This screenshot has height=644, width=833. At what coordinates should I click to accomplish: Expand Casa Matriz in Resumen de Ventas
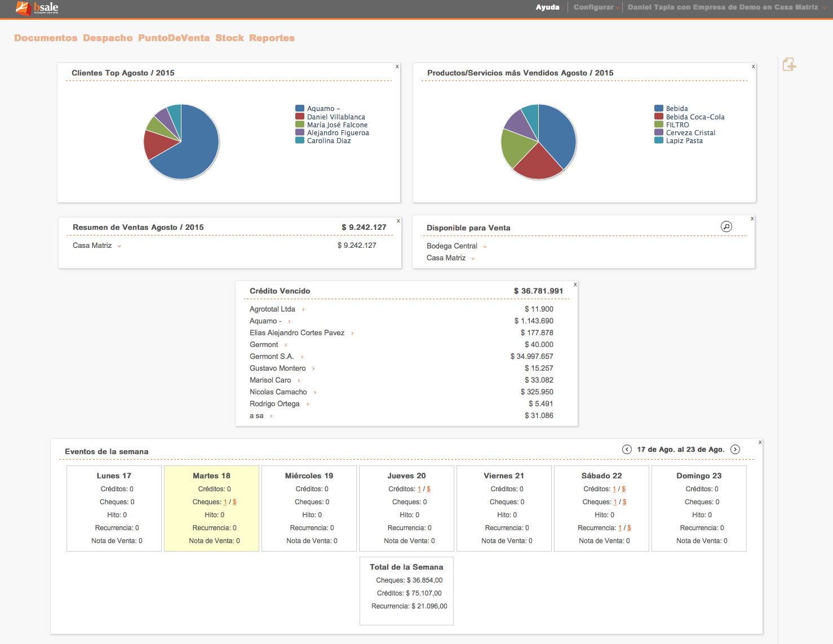[x=119, y=246]
